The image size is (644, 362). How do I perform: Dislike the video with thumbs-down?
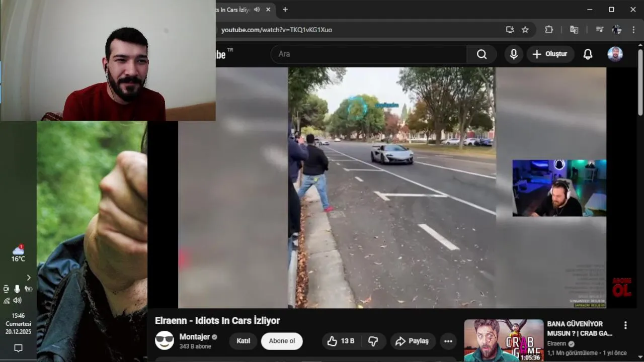(x=373, y=341)
